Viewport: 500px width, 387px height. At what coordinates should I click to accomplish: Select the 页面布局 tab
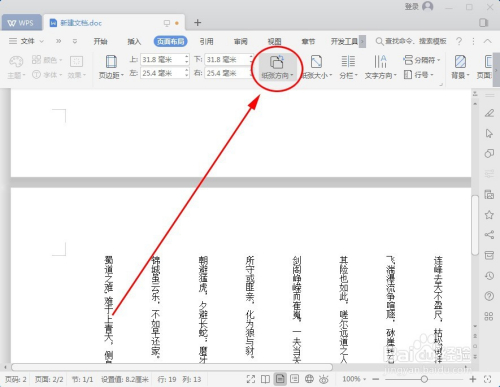point(170,41)
